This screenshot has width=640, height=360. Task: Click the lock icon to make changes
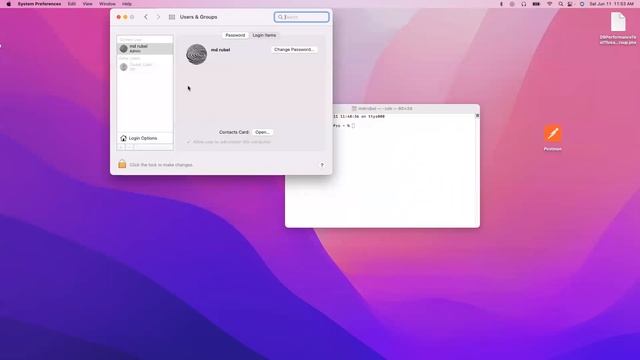(122, 164)
